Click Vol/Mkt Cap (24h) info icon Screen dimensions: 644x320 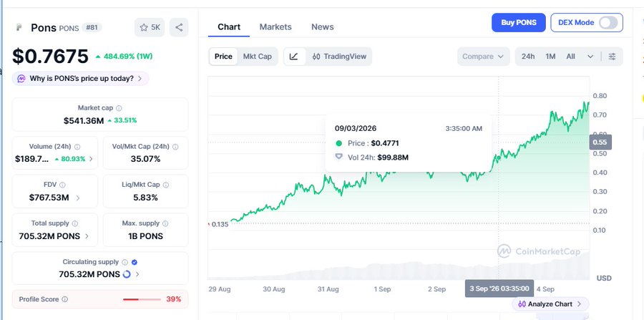(x=175, y=147)
